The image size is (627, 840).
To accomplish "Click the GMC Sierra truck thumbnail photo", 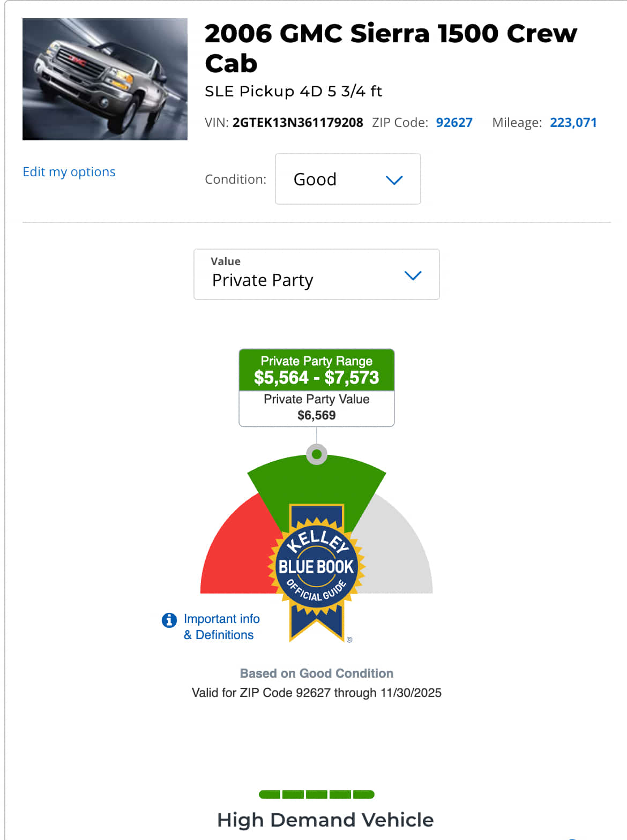I will (105, 79).
